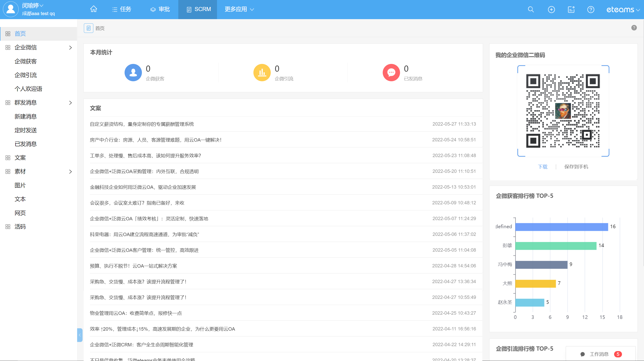Toggle the 素材 sidebar chevron
Image resolution: width=644 pixels, height=361 pixels.
71,171
